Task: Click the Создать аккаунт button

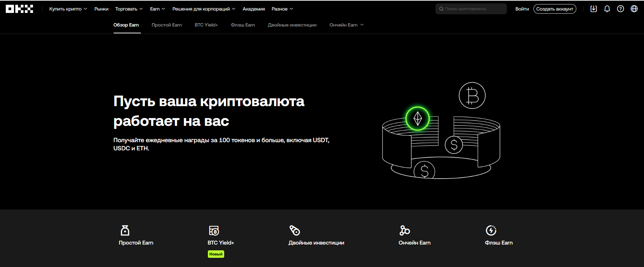Action: tap(555, 9)
